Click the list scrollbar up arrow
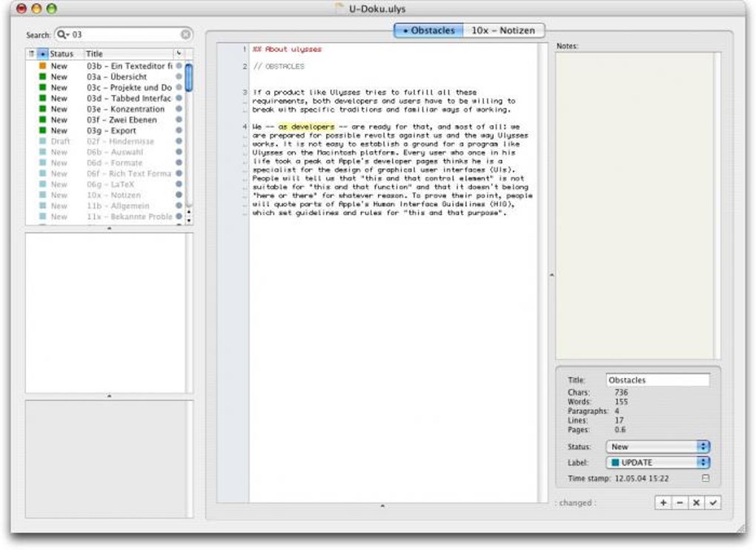Screen dimensions: 756x550 [188, 211]
